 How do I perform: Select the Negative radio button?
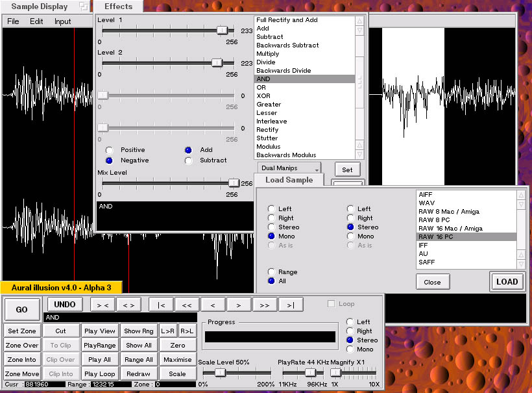click(x=109, y=160)
